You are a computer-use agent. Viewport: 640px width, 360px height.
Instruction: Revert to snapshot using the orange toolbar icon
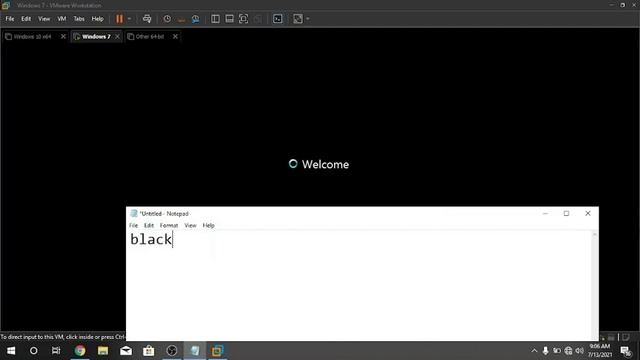click(x=182, y=19)
